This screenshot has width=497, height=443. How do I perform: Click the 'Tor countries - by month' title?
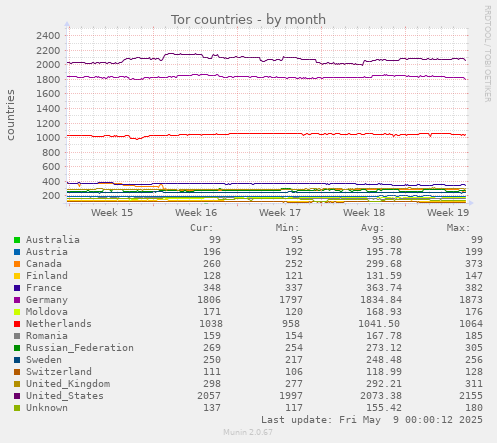(248, 20)
